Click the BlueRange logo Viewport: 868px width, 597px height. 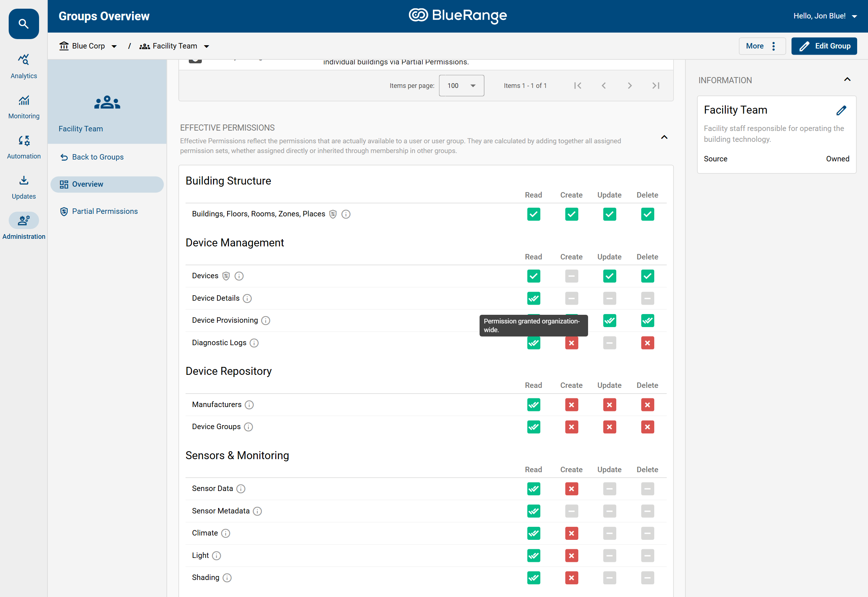pos(458,16)
